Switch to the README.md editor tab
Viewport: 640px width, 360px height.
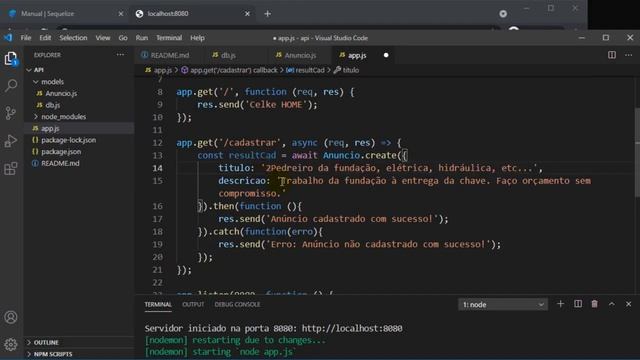pos(170,55)
